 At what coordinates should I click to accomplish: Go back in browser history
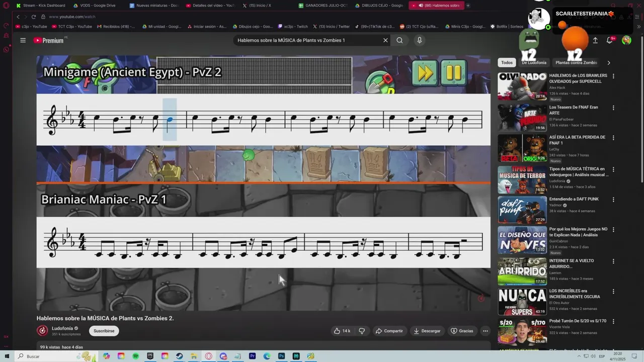[19, 17]
